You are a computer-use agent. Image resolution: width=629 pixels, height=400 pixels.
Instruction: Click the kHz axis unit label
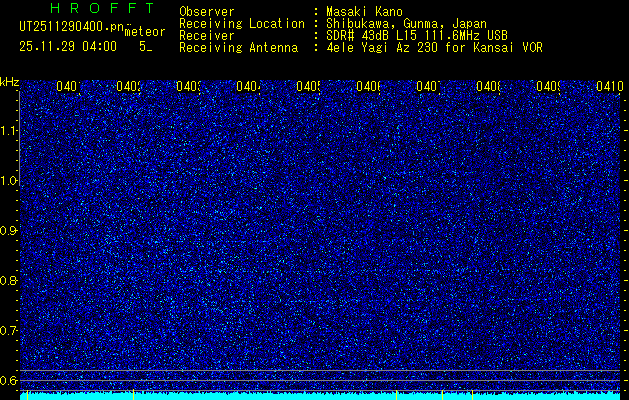10,83
